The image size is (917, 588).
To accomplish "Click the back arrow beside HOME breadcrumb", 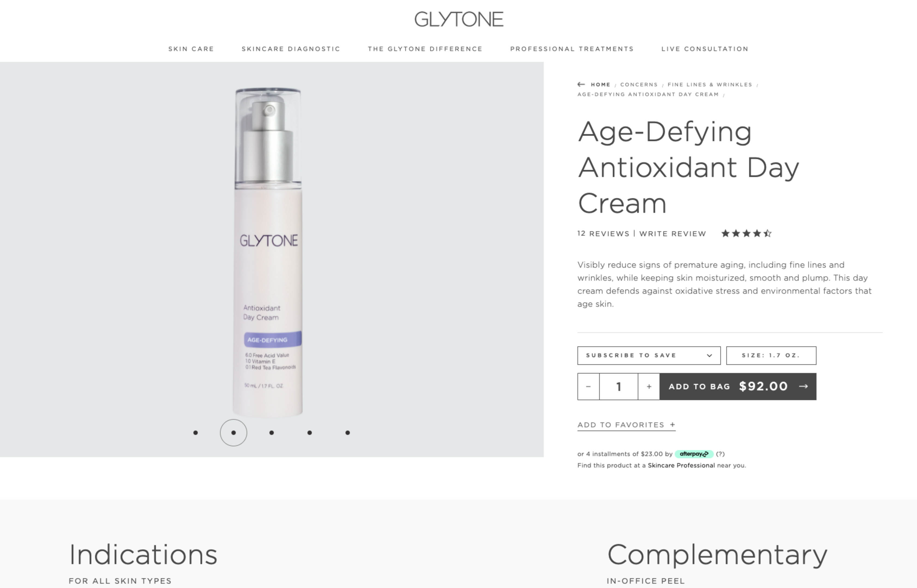I will (x=581, y=84).
